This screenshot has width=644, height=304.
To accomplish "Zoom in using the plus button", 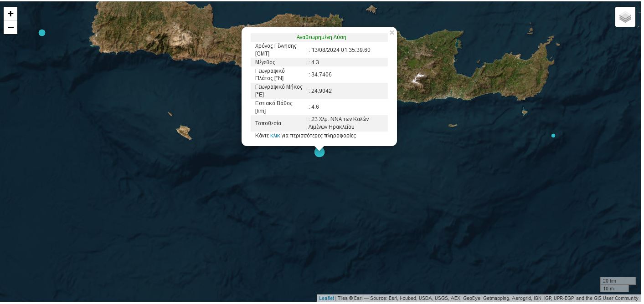I will 10,14.
